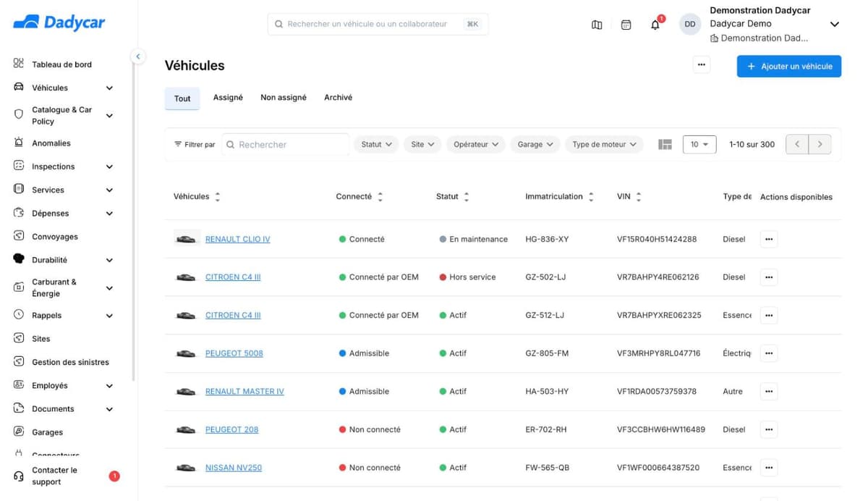The width and height of the screenshot is (868, 501).
Task: Click Ajouter un véhicule button
Action: coord(789,66)
